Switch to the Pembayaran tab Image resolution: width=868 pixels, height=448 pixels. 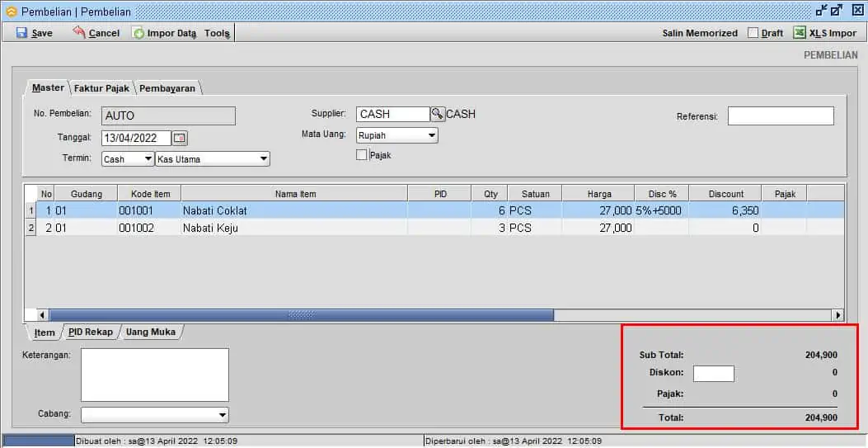[x=167, y=88]
